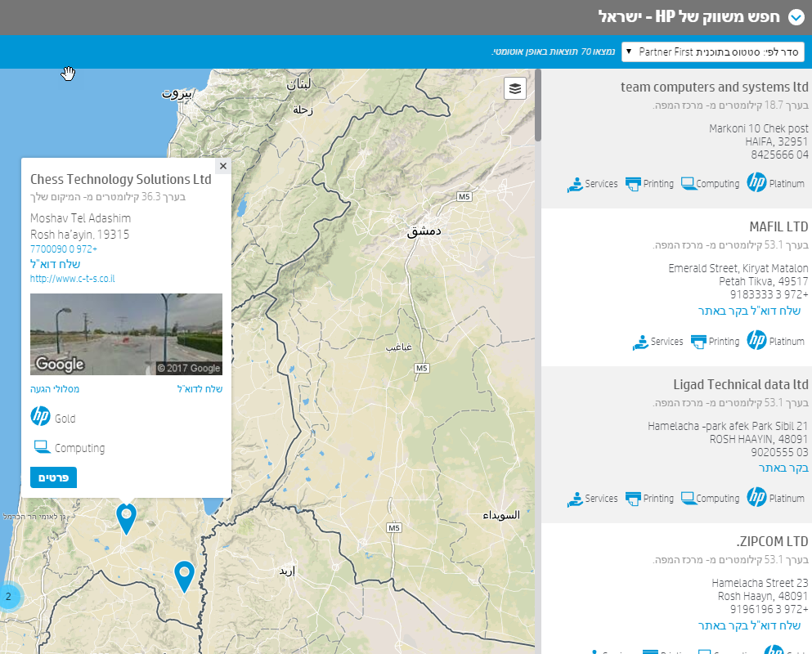Click the M5 road marker near Damascus
The height and width of the screenshot is (654, 812).
point(464,197)
